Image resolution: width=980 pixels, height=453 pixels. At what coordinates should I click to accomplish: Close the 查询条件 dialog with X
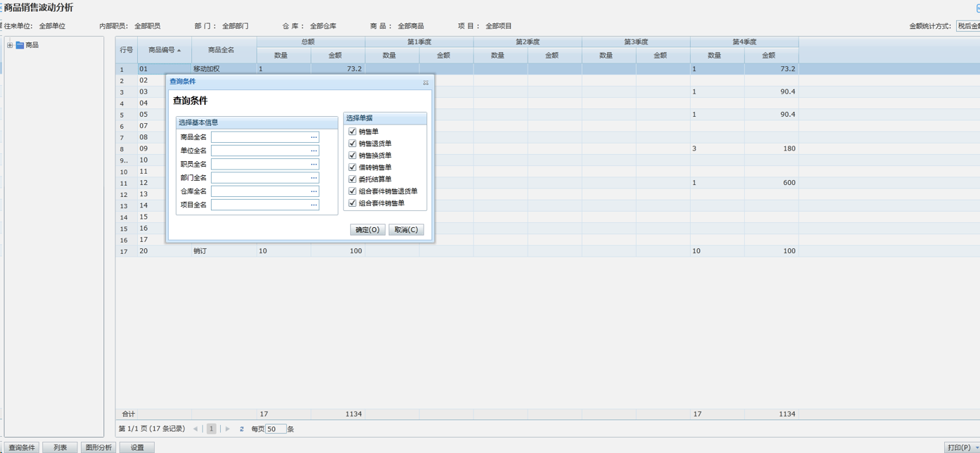click(426, 82)
